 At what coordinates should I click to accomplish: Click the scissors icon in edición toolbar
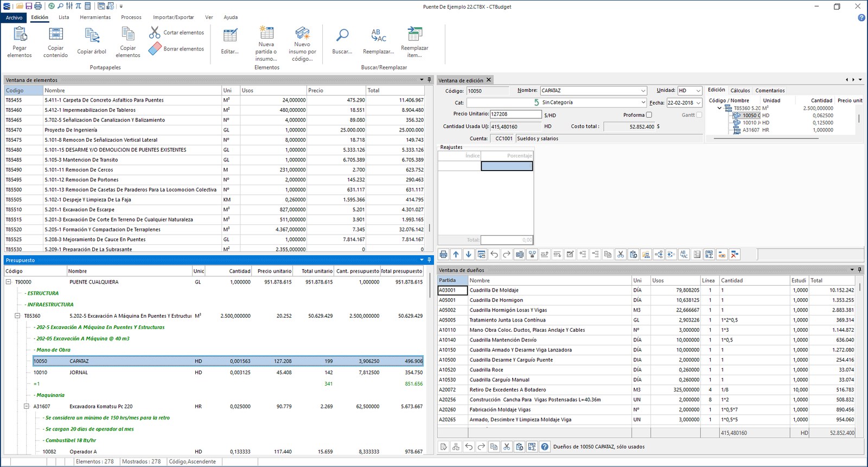[621, 254]
